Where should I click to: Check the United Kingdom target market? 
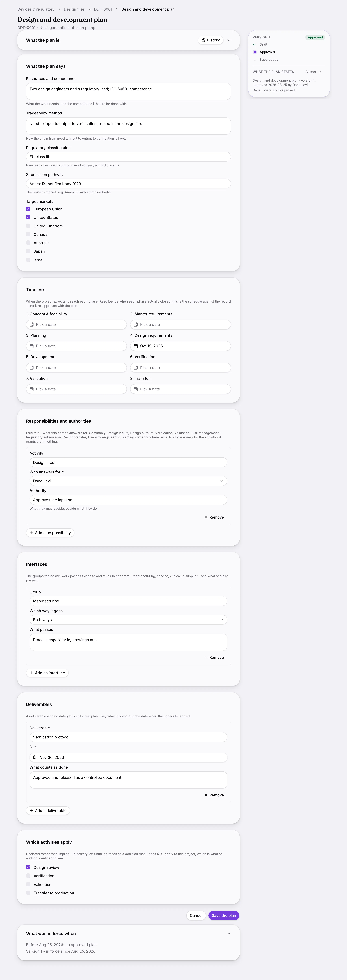click(x=28, y=226)
